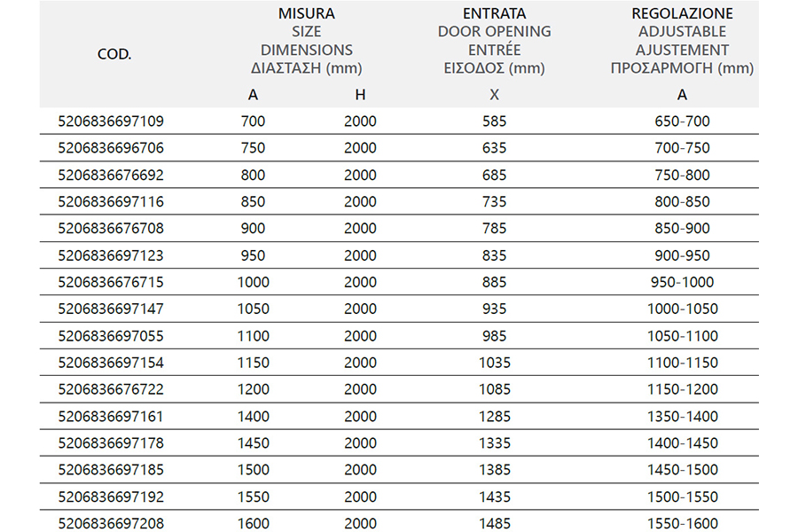Select product code 5206836697147
This screenshot has height=532, width=798.
coord(111,309)
